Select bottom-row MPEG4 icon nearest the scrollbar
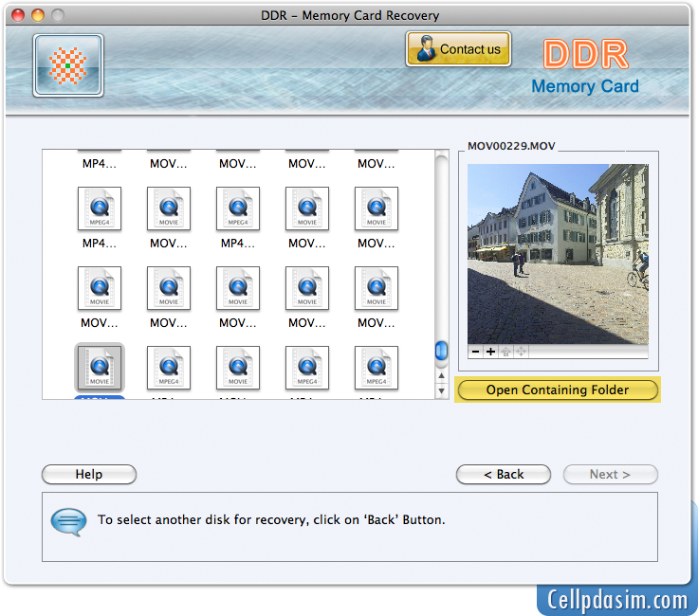Image resolution: width=698 pixels, height=616 pixels. [377, 368]
